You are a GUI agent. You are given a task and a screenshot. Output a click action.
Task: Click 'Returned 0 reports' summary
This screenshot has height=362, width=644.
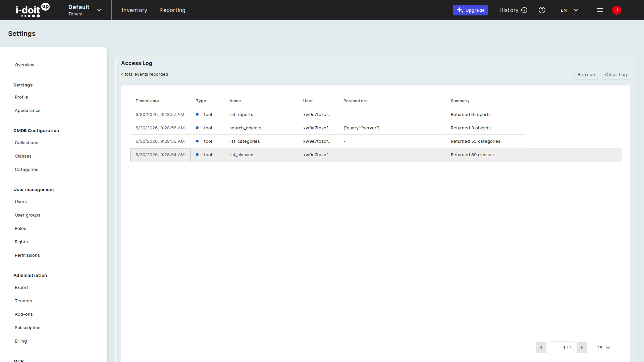pyautogui.click(x=471, y=114)
